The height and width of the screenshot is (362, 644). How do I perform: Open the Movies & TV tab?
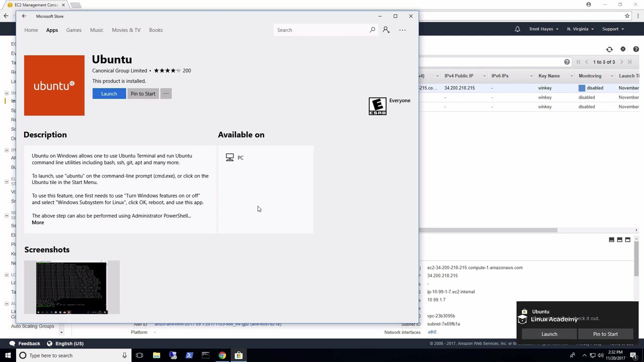pyautogui.click(x=126, y=30)
